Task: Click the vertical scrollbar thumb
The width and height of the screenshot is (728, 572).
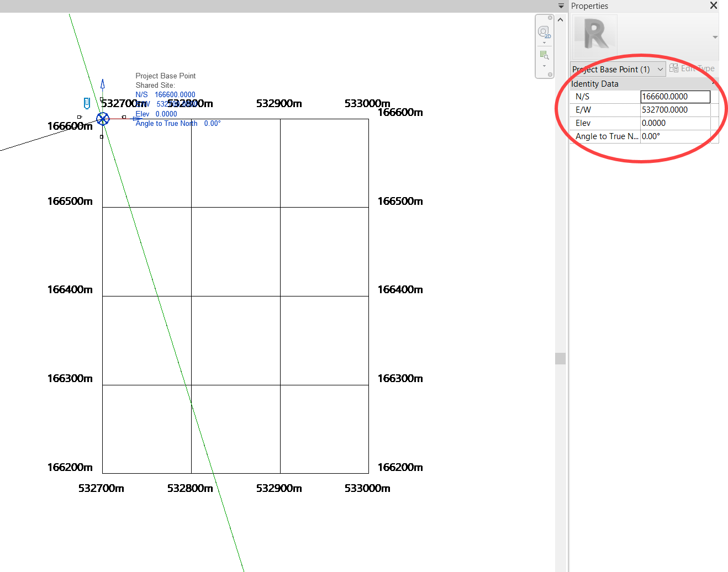Action: [x=561, y=358]
